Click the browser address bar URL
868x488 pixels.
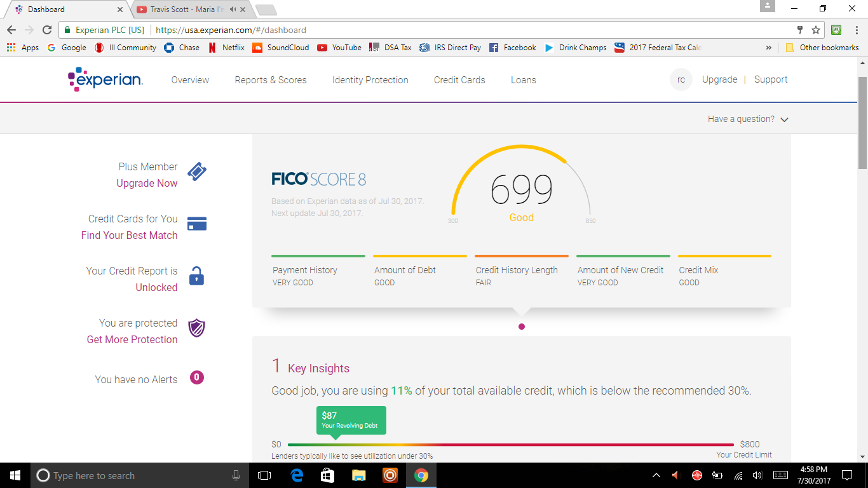231,30
